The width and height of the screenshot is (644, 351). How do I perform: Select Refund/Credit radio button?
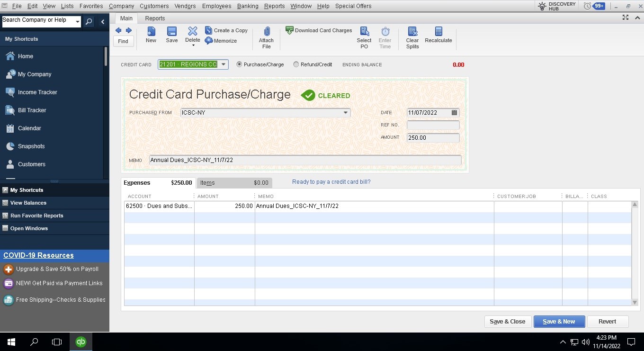point(296,64)
